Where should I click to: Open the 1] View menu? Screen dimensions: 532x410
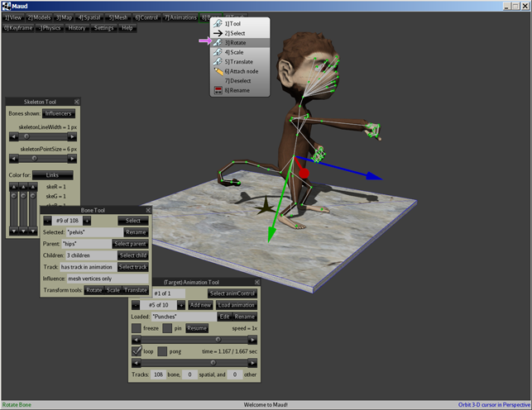pyautogui.click(x=13, y=17)
